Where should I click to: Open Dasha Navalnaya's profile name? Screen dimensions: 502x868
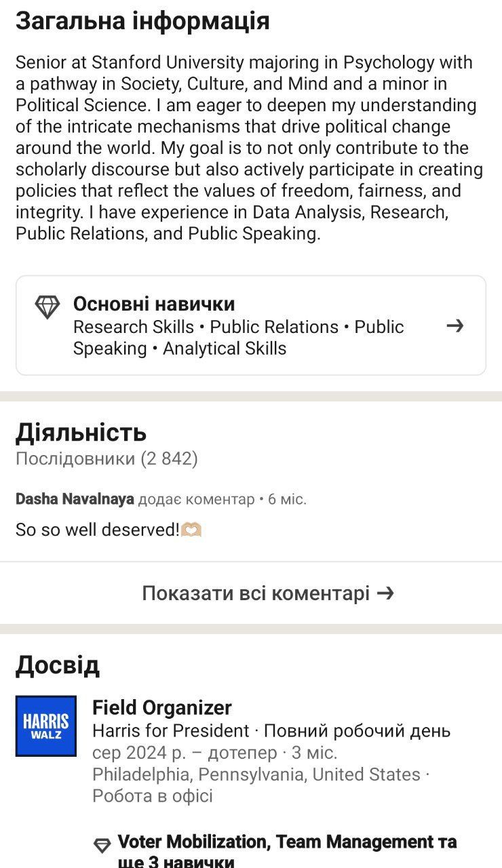(x=75, y=500)
